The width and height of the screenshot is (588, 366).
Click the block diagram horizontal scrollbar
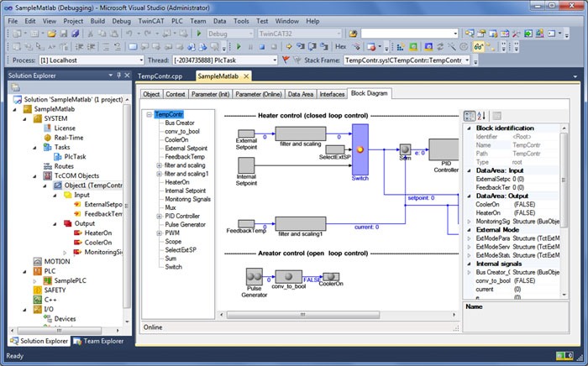coord(303,315)
